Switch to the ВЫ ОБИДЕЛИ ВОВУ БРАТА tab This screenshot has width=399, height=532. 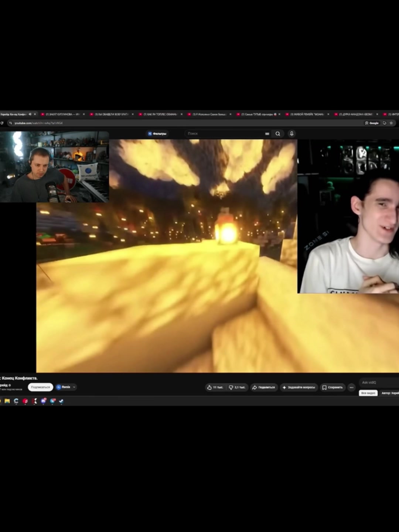(x=111, y=115)
